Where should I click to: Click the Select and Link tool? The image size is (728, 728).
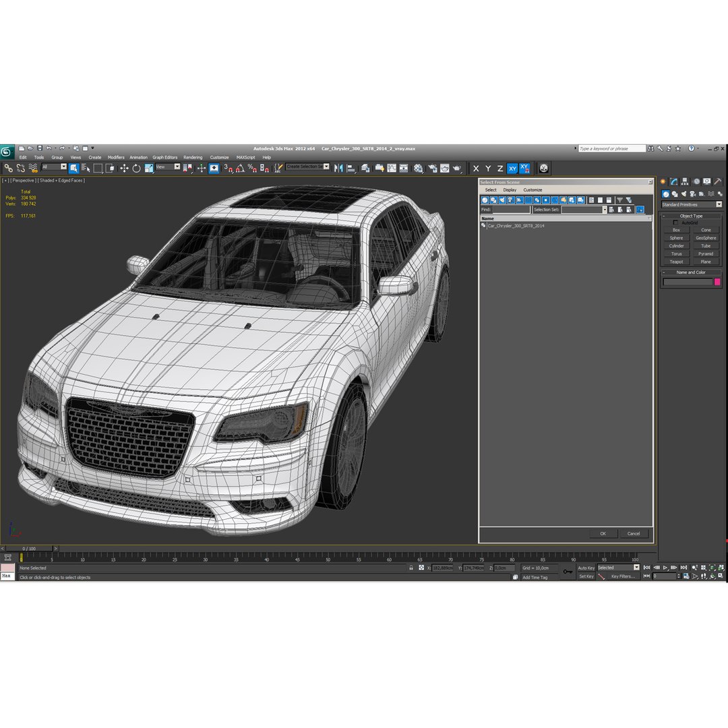pyautogui.click(x=8, y=168)
